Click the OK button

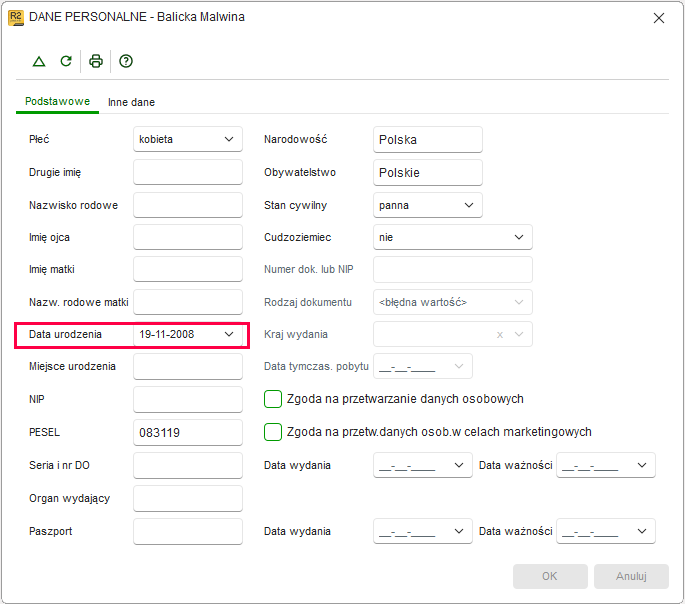click(x=550, y=576)
